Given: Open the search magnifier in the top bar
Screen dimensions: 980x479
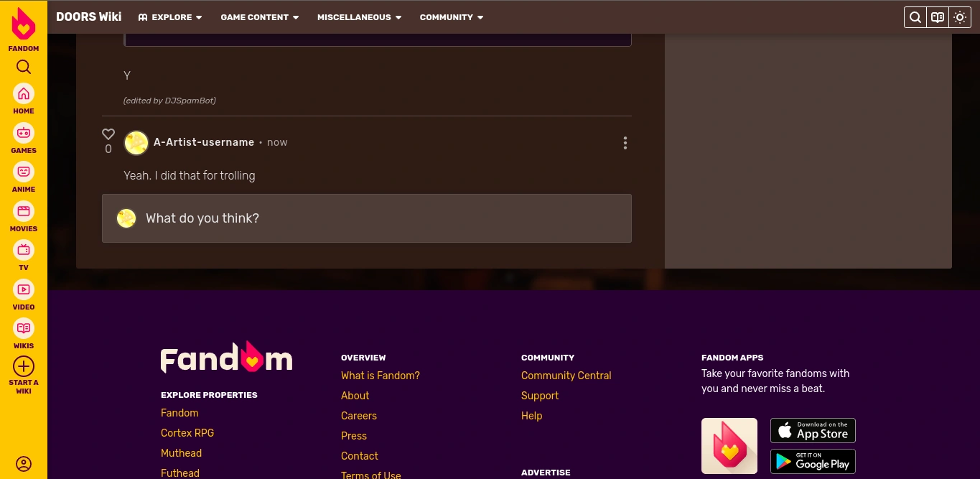Looking at the screenshot, I should click(x=915, y=17).
